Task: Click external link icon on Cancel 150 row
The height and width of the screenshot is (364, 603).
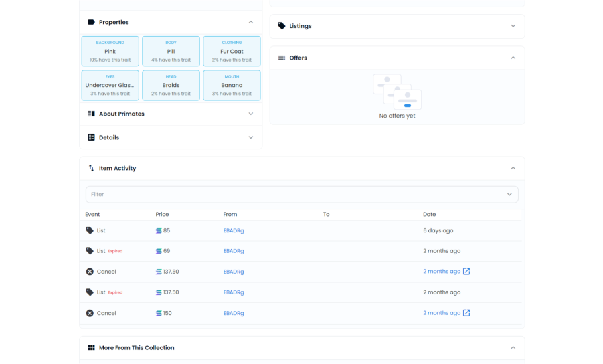Action: click(466, 313)
